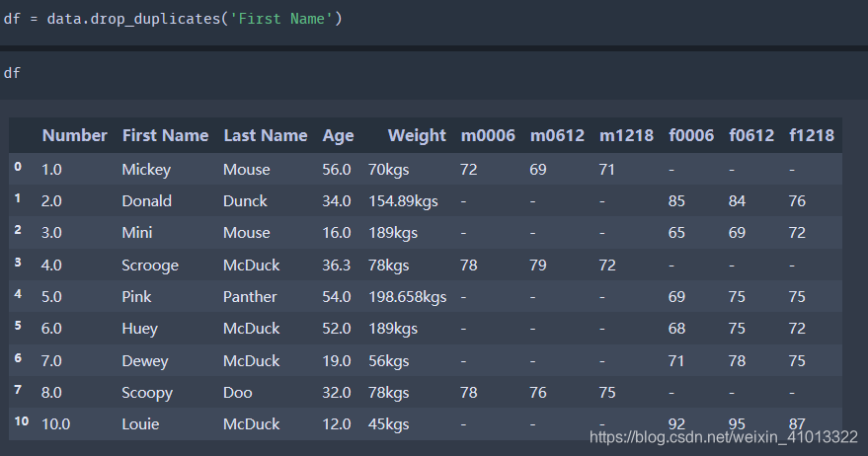
Task: Click the Number value '7.0'
Action: coord(51,361)
